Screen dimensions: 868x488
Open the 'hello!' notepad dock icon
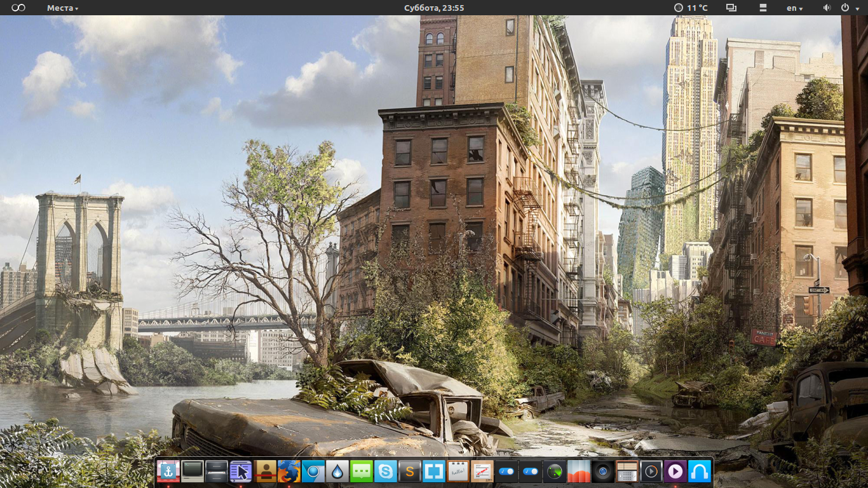coord(458,471)
